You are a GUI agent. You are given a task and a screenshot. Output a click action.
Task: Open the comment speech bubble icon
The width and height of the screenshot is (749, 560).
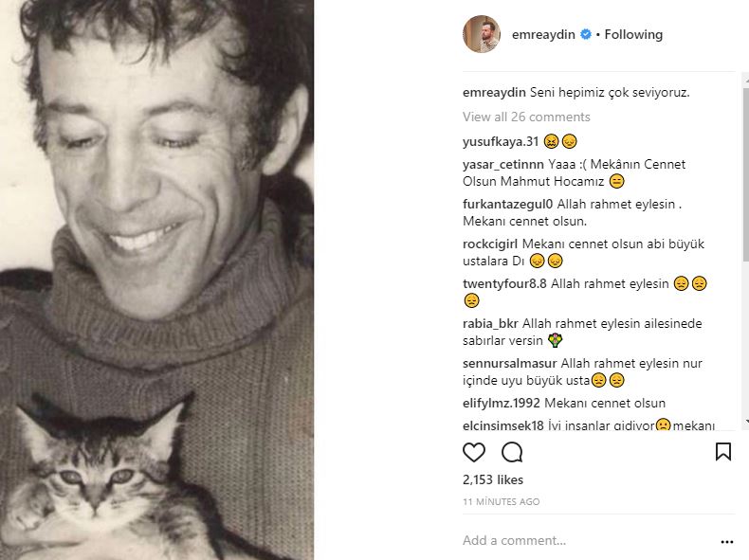click(x=512, y=451)
